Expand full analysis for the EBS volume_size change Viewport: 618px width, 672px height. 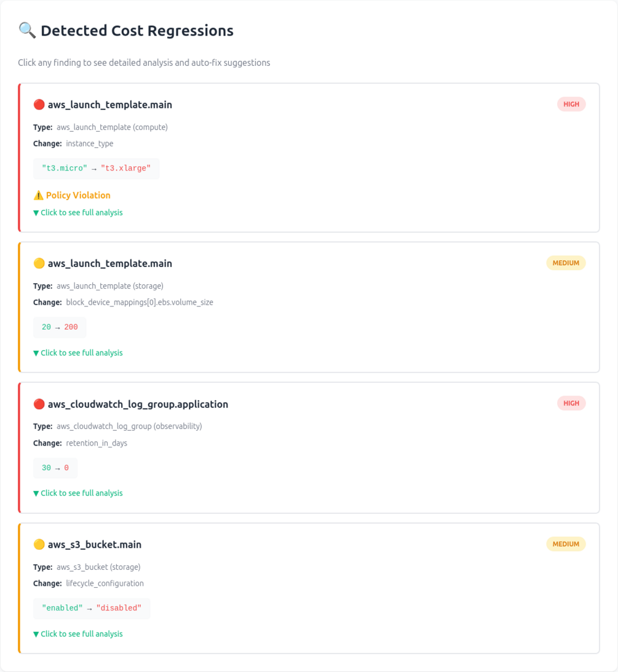coord(78,353)
